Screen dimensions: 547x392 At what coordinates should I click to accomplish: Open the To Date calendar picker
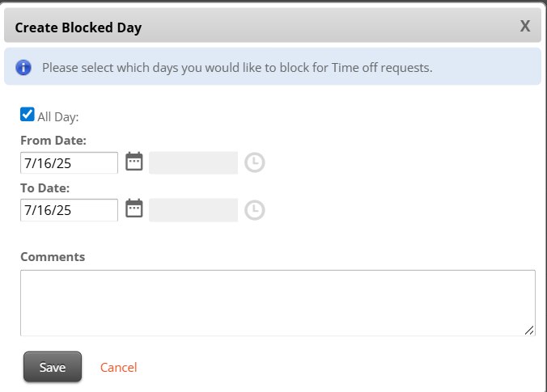[x=134, y=209]
